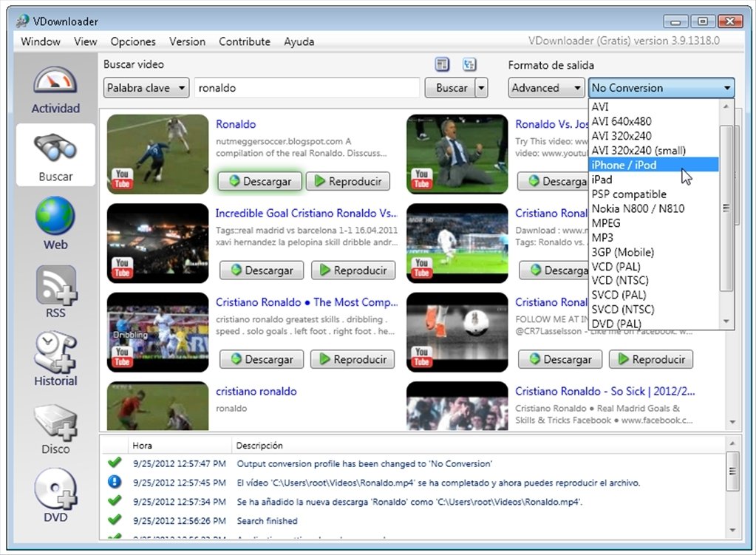Choose MPEG format option

[x=654, y=222]
